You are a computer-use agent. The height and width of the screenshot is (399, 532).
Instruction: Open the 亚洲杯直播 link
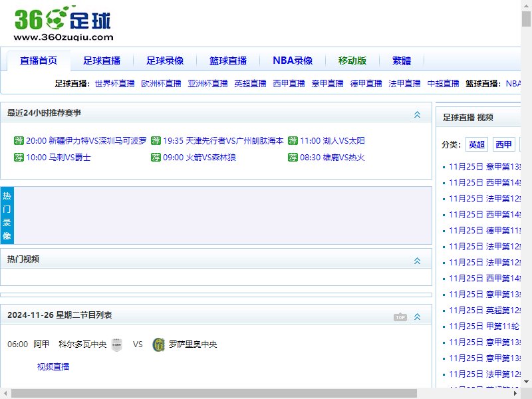pyautogui.click(x=207, y=84)
